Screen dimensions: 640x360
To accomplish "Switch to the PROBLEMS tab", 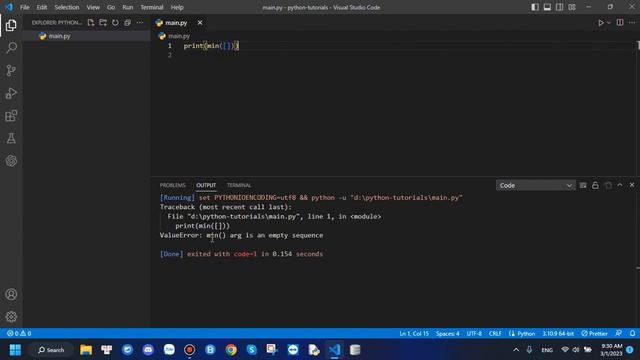I will pos(172,185).
